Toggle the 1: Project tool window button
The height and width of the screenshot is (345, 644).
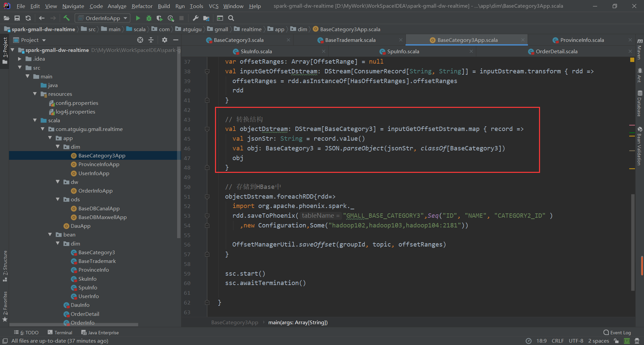tap(5, 51)
